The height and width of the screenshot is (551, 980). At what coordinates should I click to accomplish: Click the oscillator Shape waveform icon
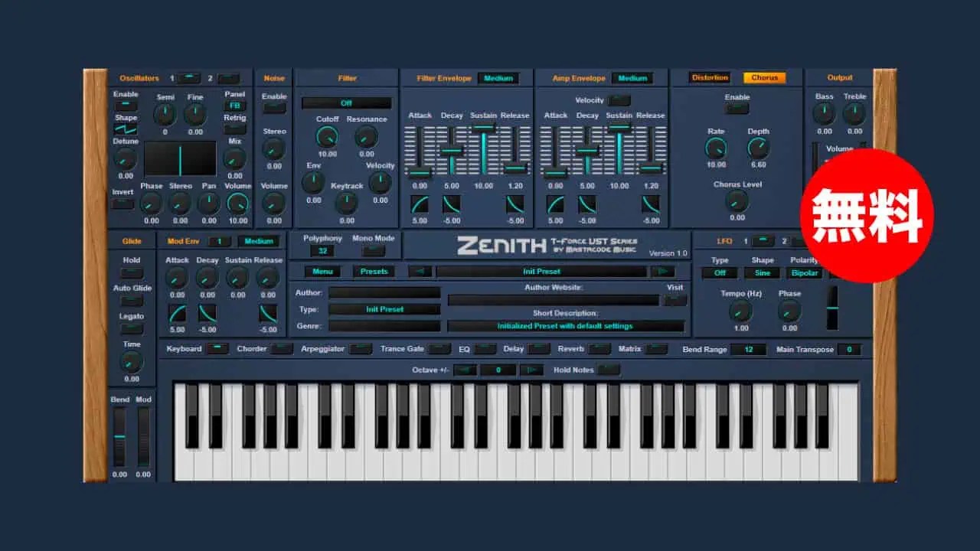tap(126, 129)
